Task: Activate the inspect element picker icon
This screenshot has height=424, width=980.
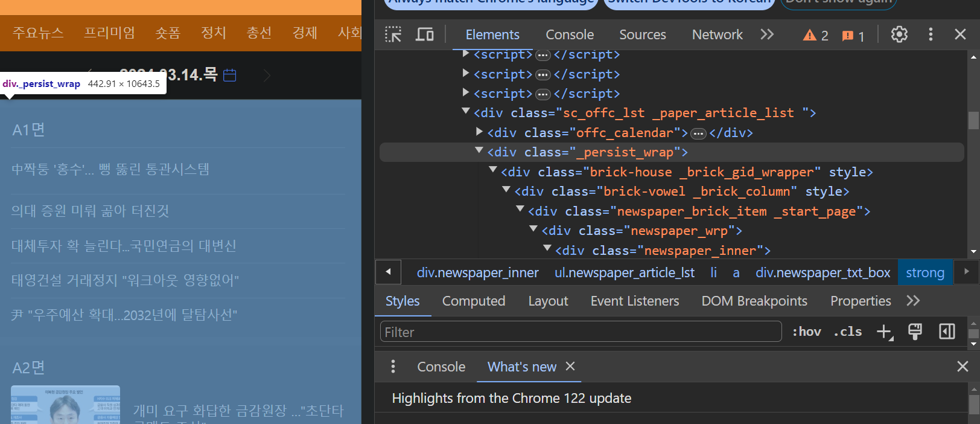Action: 393,34
